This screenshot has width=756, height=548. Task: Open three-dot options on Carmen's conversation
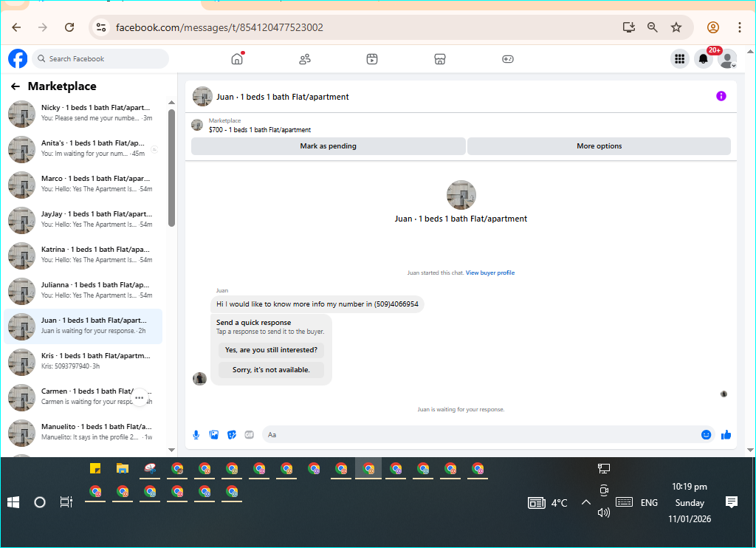(x=140, y=398)
